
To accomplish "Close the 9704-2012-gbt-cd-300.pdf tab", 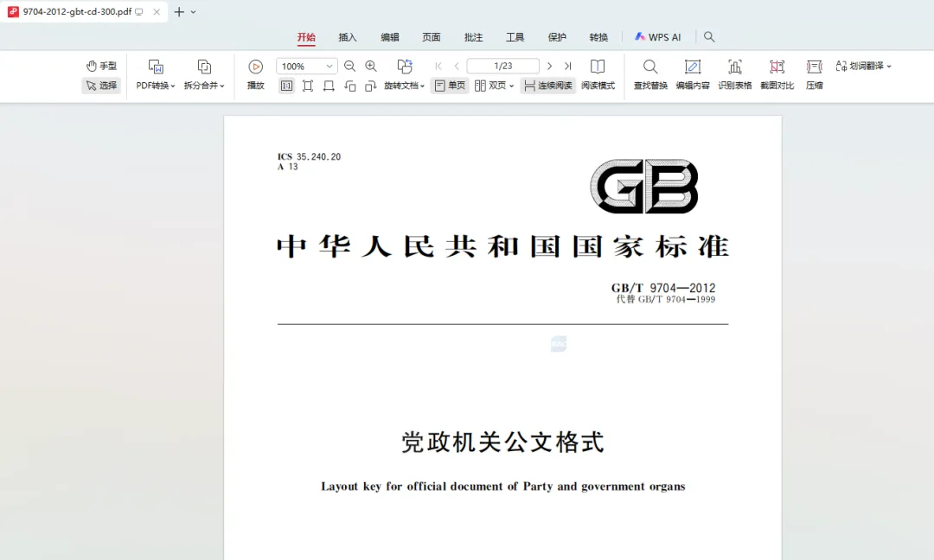I will point(157,12).
